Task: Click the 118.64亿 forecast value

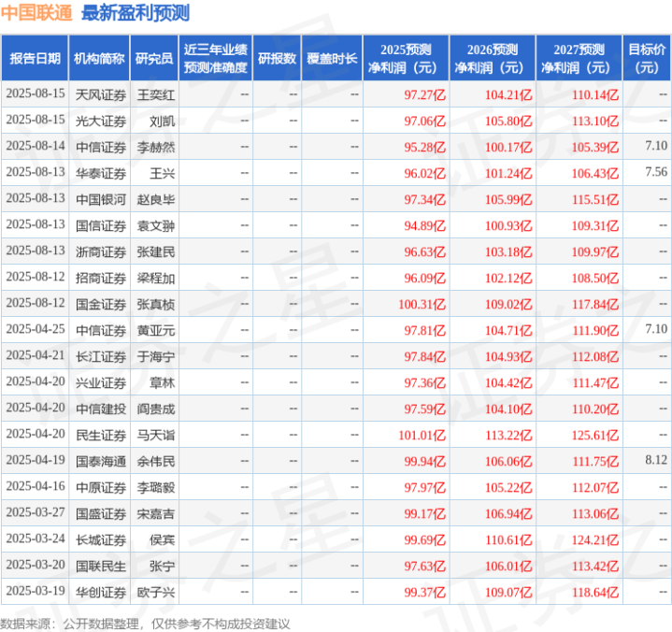Action: (595, 592)
